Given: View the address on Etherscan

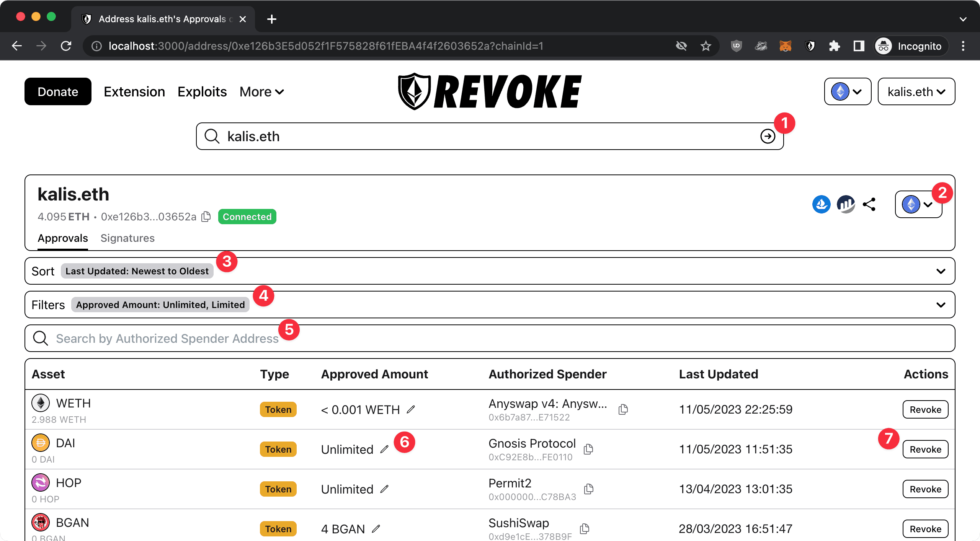Looking at the screenshot, I should tap(846, 205).
